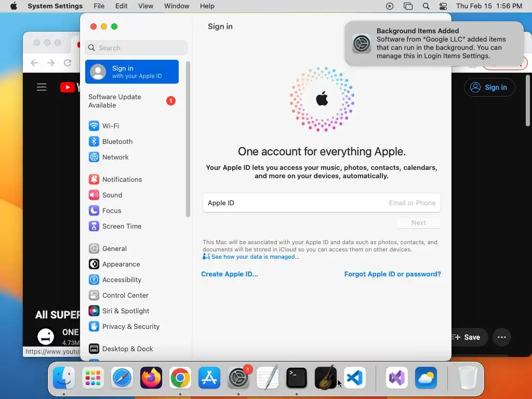The width and height of the screenshot is (532, 399).
Task: Click the Spotlight search icon in menu bar
Action: point(426,6)
